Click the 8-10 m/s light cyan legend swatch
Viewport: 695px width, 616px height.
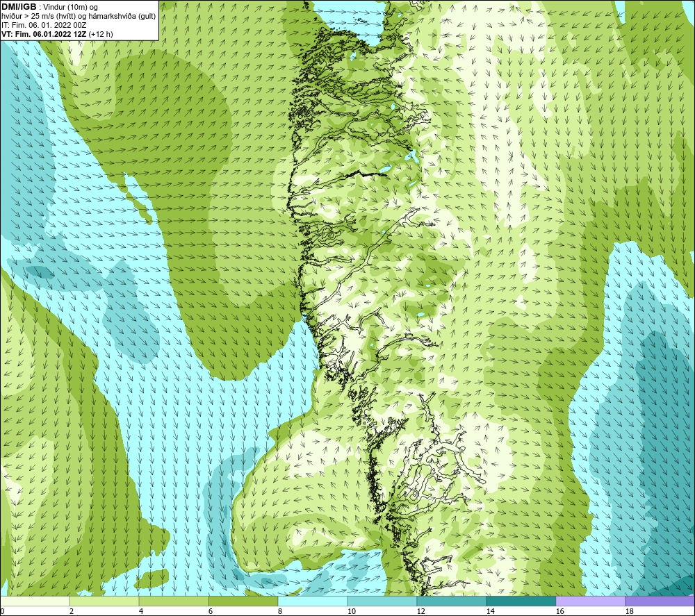coord(313,601)
